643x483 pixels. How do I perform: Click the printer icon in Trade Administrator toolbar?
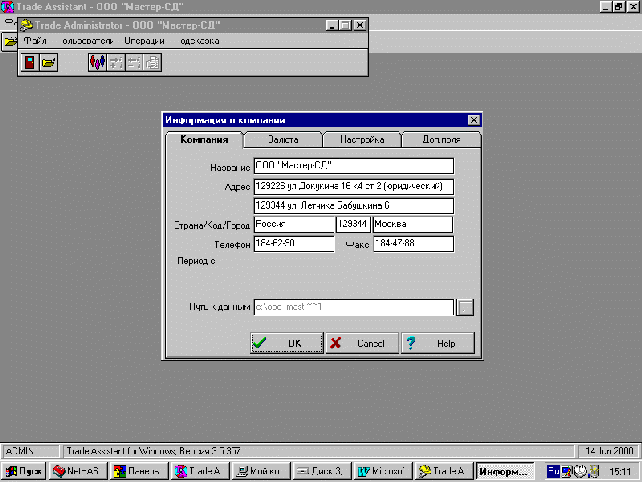click(153, 63)
